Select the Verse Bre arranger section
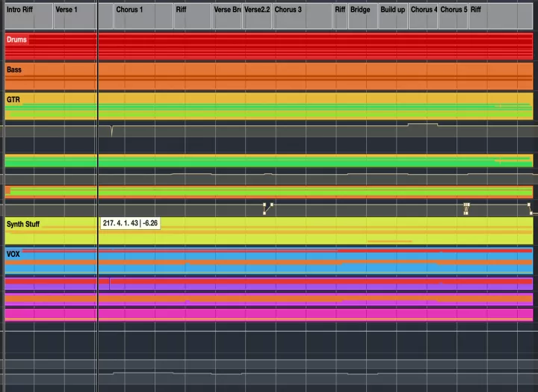The width and height of the screenshot is (538, 392). click(x=227, y=16)
